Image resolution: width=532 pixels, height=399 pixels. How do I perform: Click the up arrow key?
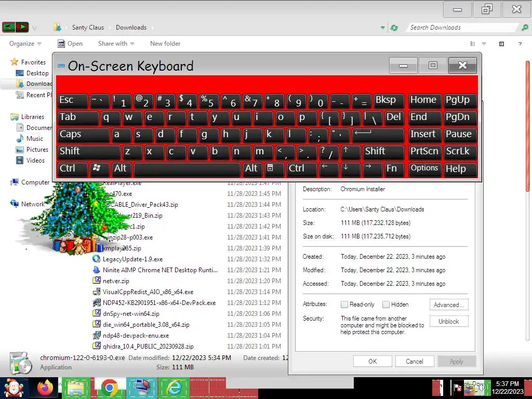[350, 152]
